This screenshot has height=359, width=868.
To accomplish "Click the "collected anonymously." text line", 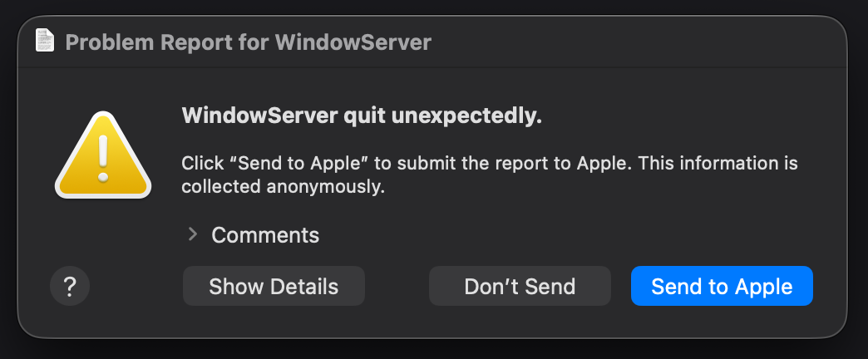I will click(283, 187).
